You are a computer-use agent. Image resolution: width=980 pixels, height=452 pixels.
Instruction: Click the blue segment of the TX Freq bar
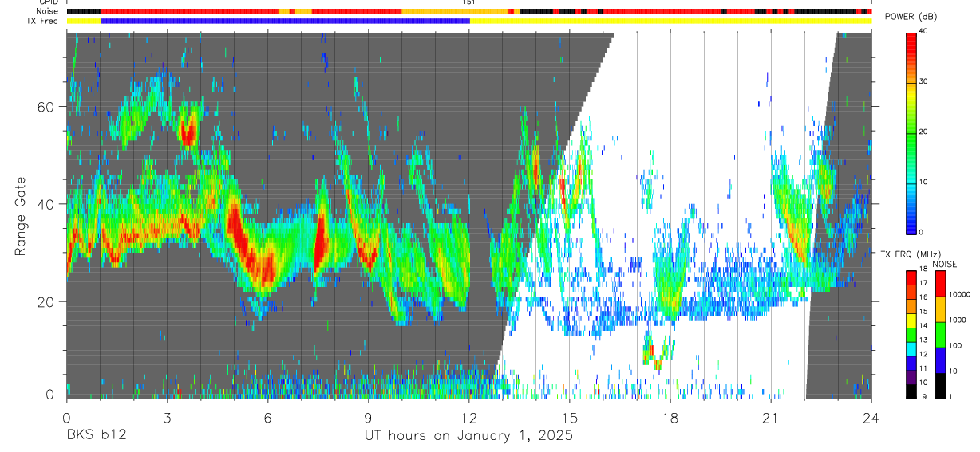pos(285,21)
